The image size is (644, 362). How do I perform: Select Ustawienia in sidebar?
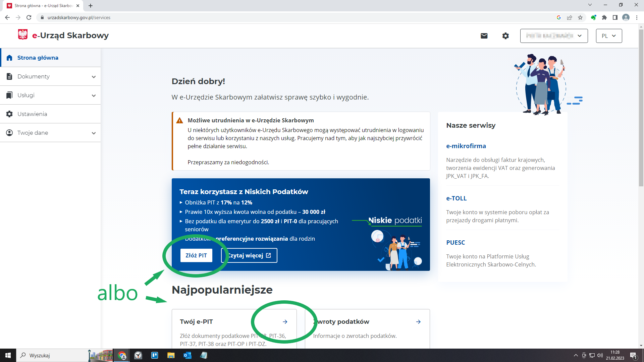(x=50, y=114)
